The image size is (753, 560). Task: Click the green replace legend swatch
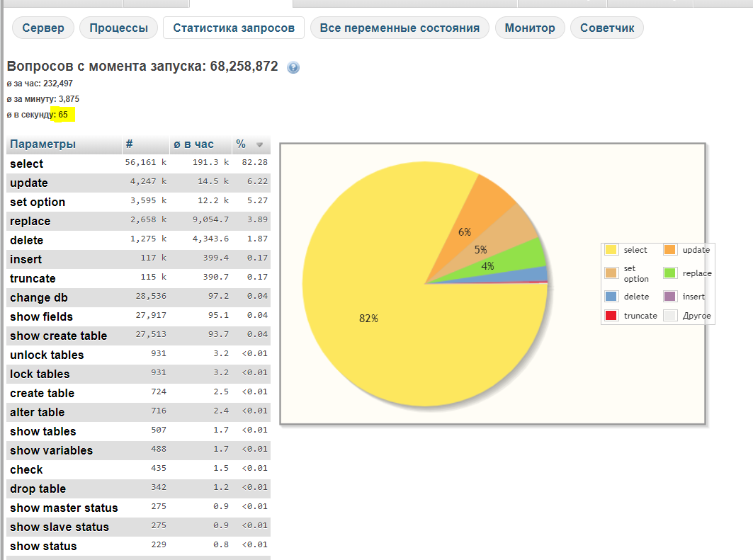point(670,273)
